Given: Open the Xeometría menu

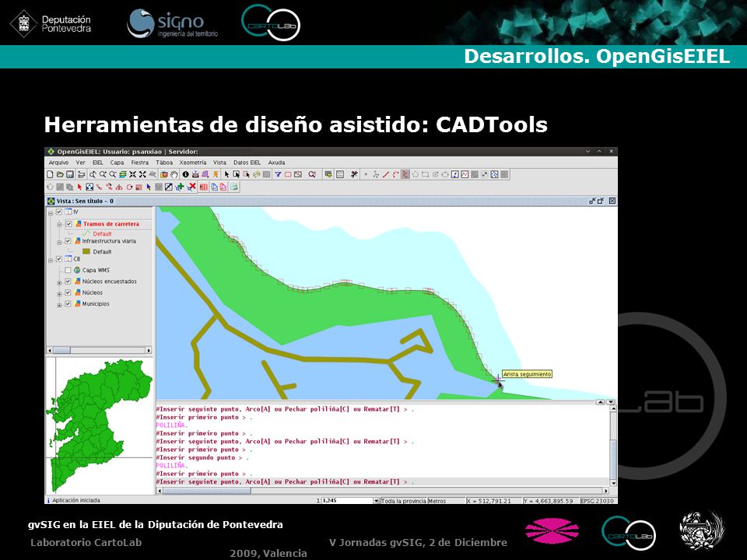Looking at the screenshot, I should point(192,163).
